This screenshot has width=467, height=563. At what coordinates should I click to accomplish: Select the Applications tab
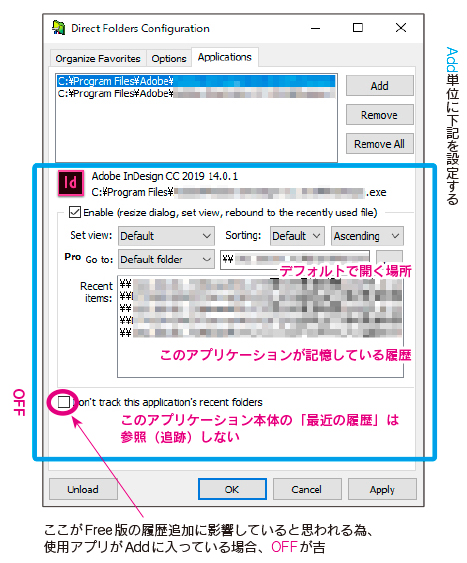point(225,57)
